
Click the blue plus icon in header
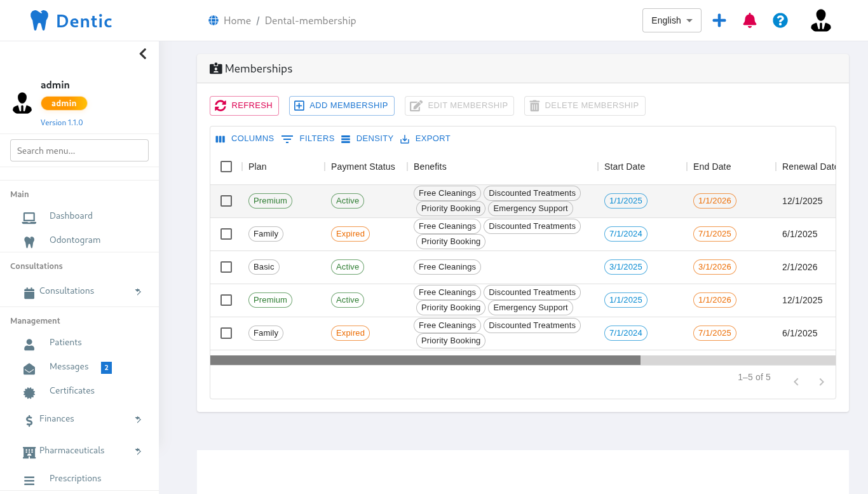pyautogui.click(x=719, y=20)
